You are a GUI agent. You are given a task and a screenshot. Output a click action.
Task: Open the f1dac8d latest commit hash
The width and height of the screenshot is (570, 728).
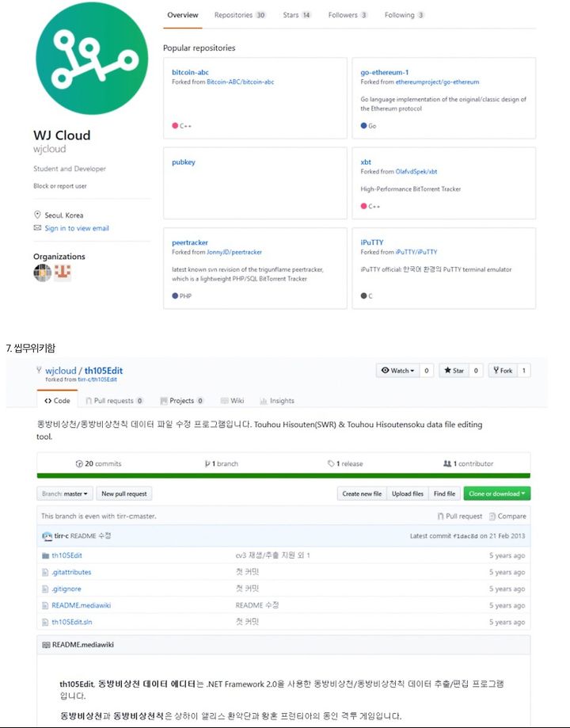465,536
